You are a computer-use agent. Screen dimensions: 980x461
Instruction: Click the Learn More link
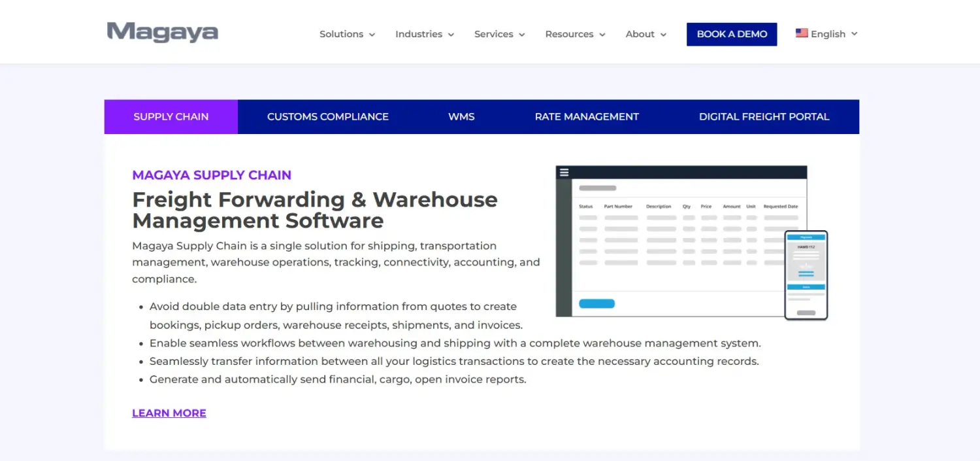tap(169, 413)
